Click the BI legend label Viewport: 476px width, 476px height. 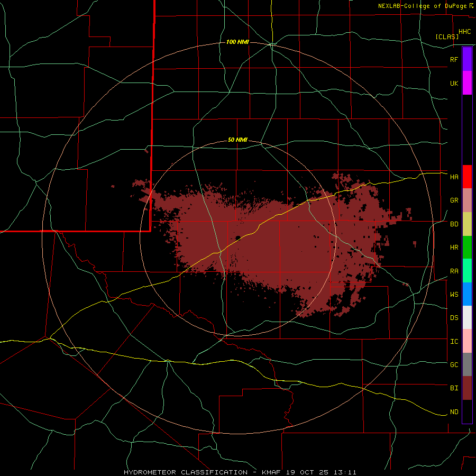click(454, 388)
